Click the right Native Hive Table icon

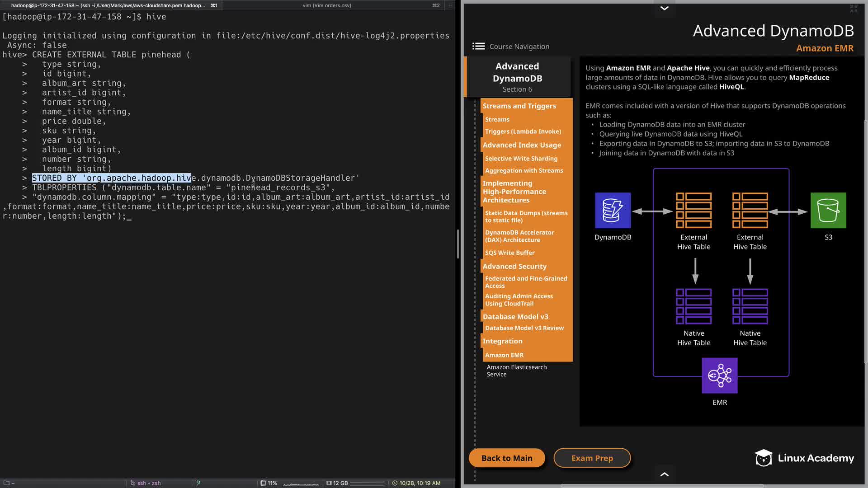pos(750,306)
